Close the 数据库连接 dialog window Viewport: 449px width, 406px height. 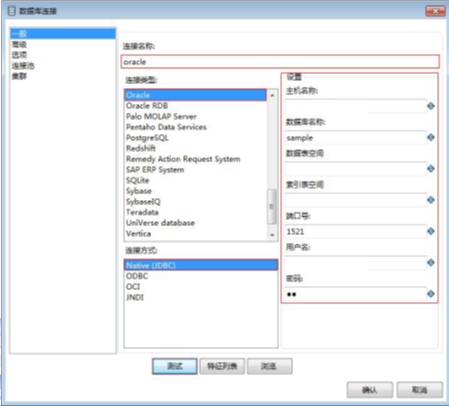point(435,11)
